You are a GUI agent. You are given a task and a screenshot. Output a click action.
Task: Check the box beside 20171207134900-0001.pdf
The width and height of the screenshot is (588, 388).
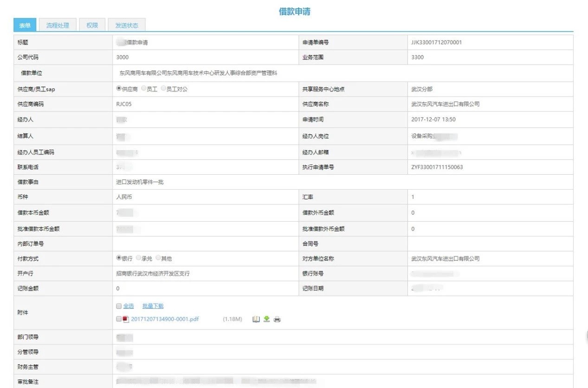point(119,319)
